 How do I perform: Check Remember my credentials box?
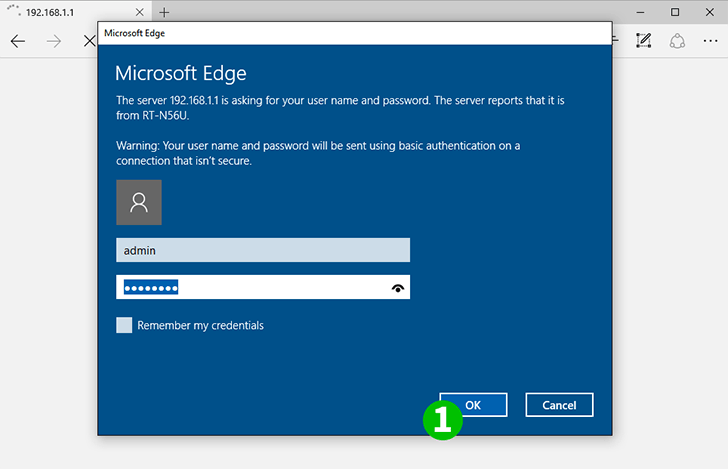(124, 325)
